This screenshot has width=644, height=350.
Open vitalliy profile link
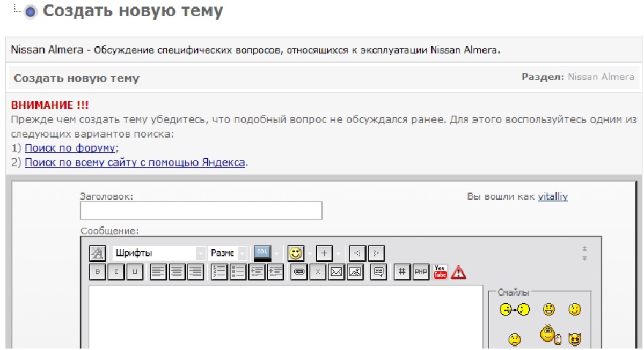(553, 197)
